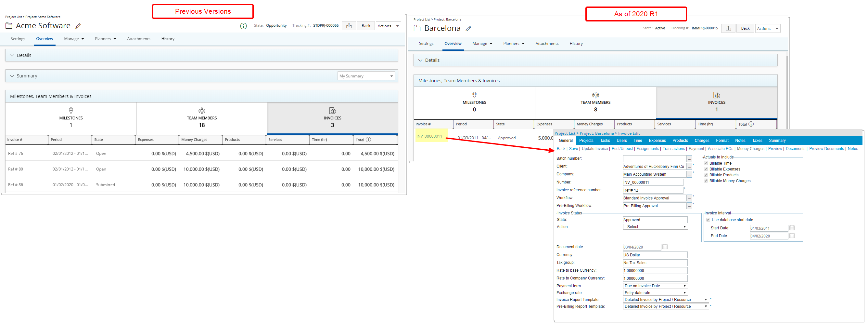Click the INV_00000011 invoice link
Screen dimensions: 868x326
pos(429,136)
